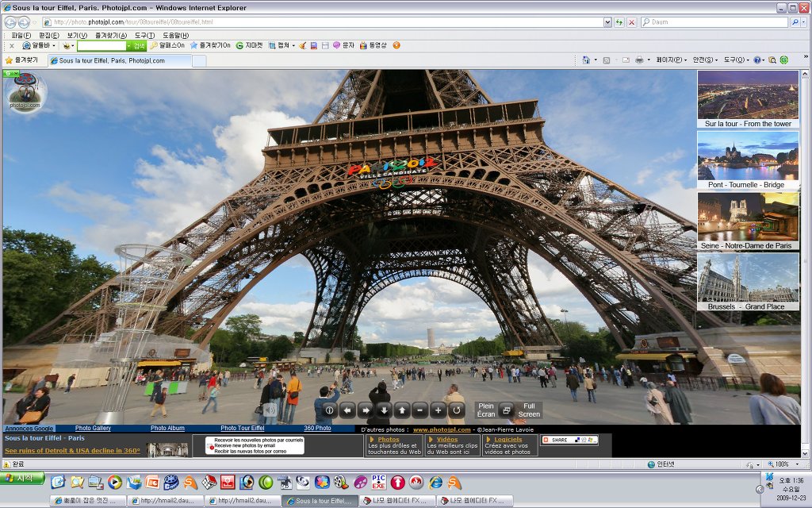Viewport: 812px width, 508px height.
Task: Open the 보기(V) menu
Action: (77, 35)
